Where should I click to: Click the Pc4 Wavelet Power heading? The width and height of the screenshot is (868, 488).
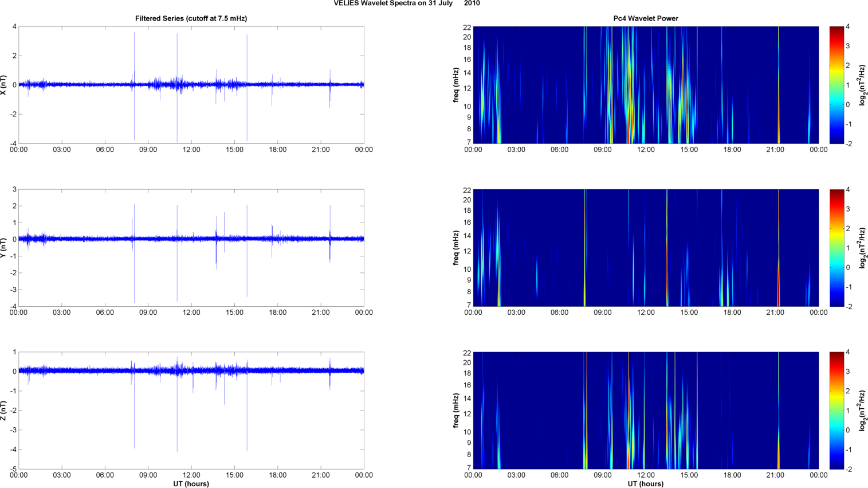coord(646,18)
